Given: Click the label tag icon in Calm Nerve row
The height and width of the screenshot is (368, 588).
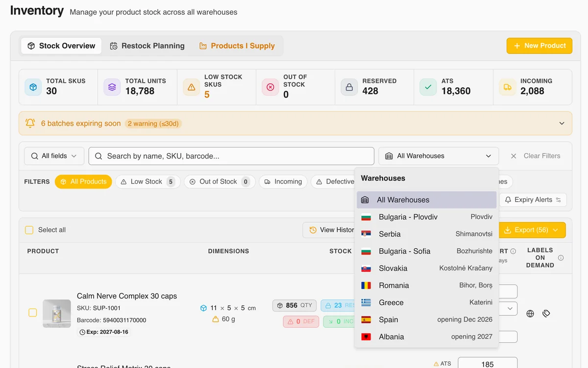Looking at the screenshot, I should pyautogui.click(x=546, y=314).
